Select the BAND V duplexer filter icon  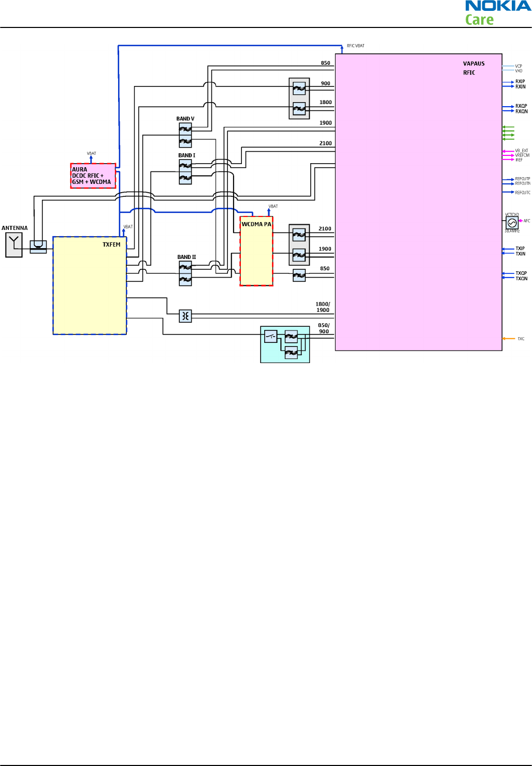[185, 135]
